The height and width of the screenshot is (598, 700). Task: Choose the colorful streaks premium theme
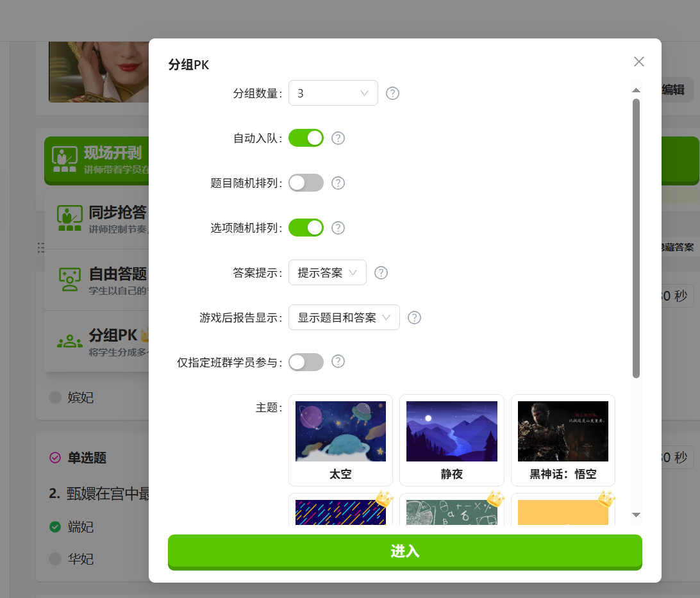tap(340, 511)
